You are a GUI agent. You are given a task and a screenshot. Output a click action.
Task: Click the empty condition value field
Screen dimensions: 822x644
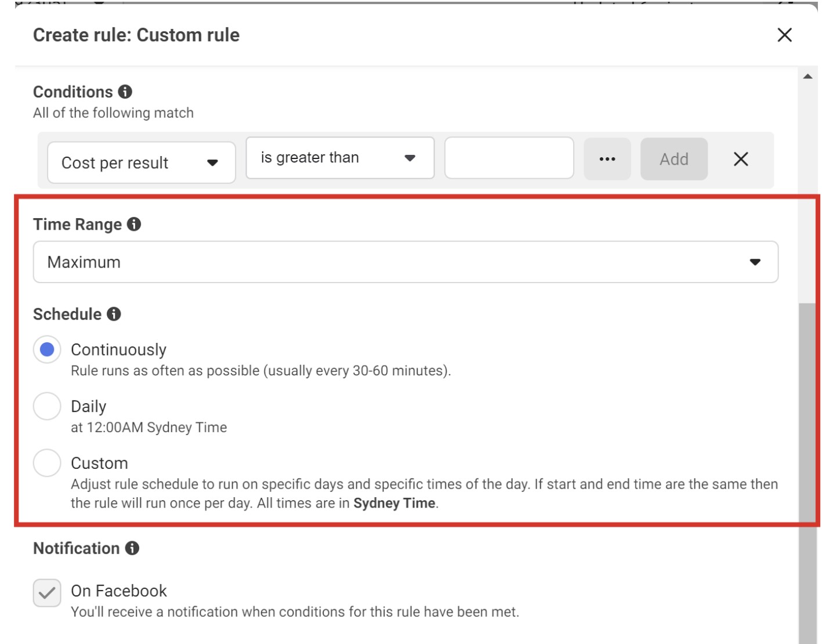[x=509, y=158]
